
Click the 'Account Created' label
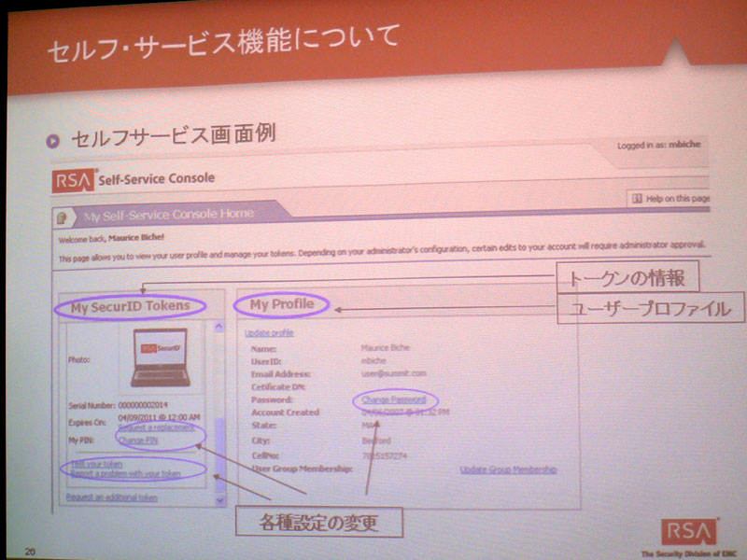tap(286, 413)
